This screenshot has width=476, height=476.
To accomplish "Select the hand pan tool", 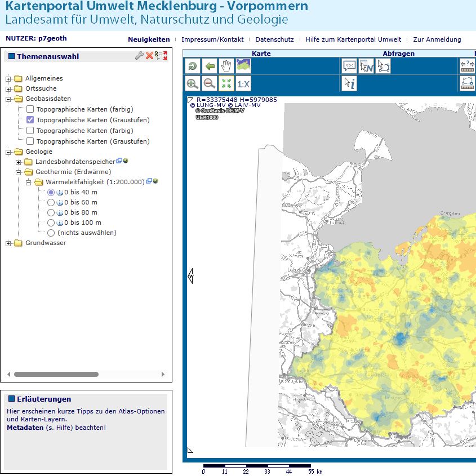I will 226,65.
